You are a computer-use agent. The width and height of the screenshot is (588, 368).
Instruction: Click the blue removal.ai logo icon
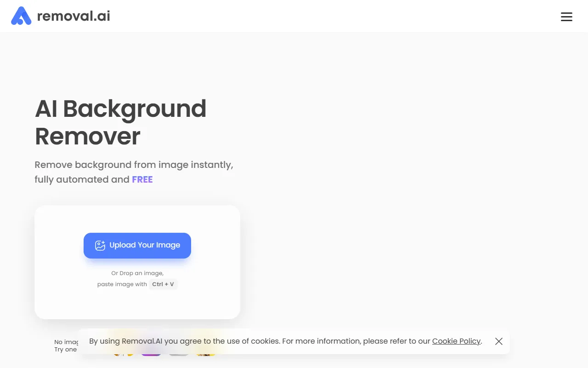coord(21,16)
